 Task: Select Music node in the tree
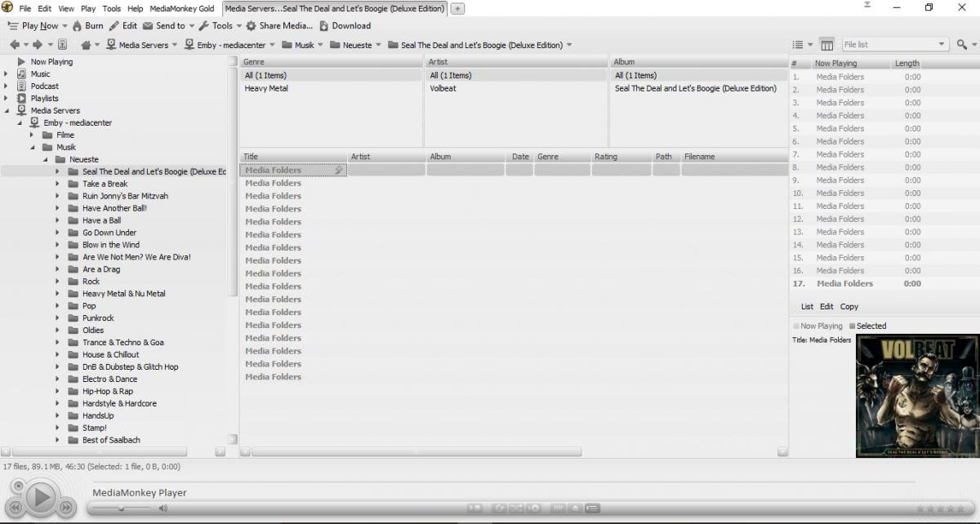tap(40, 73)
